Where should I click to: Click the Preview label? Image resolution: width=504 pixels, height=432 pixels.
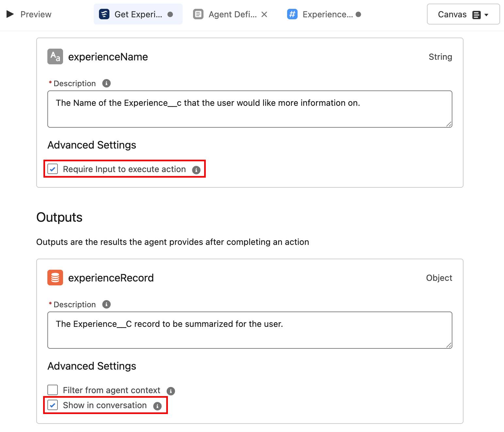coord(36,14)
